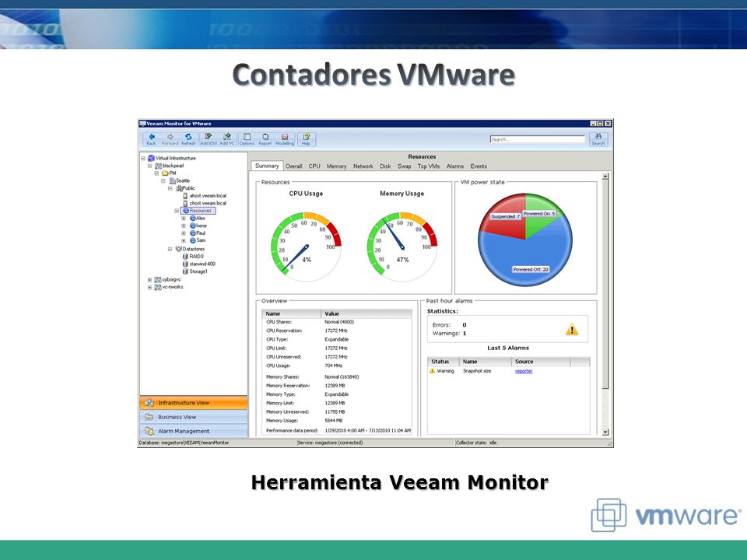This screenshot has height=560, width=747.
Task: Open the Alarms tab
Action: pyautogui.click(x=455, y=166)
